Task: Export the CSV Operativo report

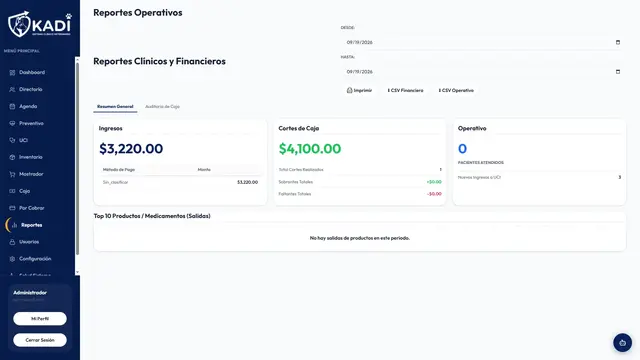Action: [456, 90]
